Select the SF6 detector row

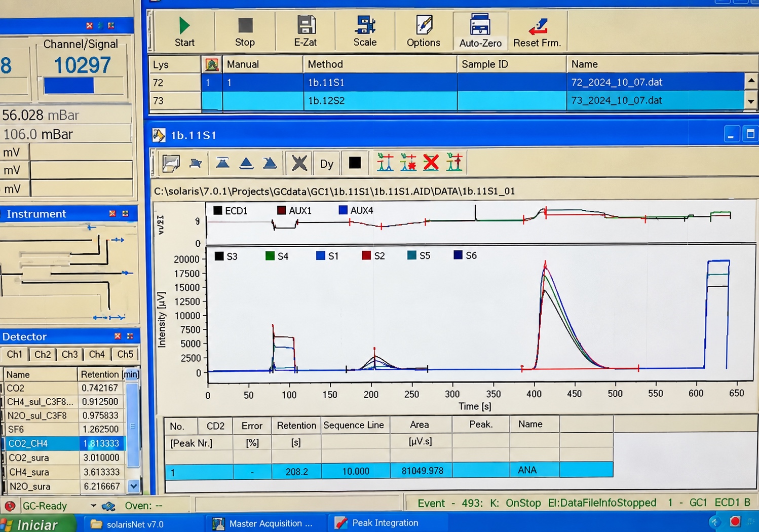point(64,429)
